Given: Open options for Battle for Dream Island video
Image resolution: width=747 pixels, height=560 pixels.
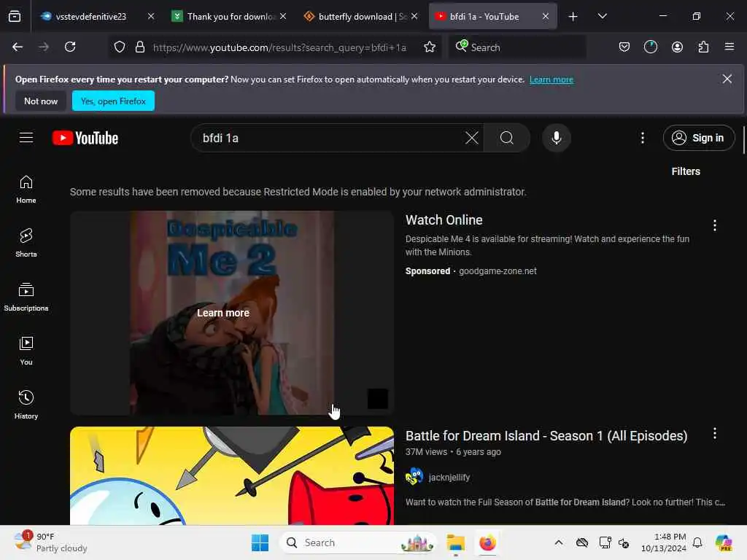Looking at the screenshot, I should (x=715, y=433).
